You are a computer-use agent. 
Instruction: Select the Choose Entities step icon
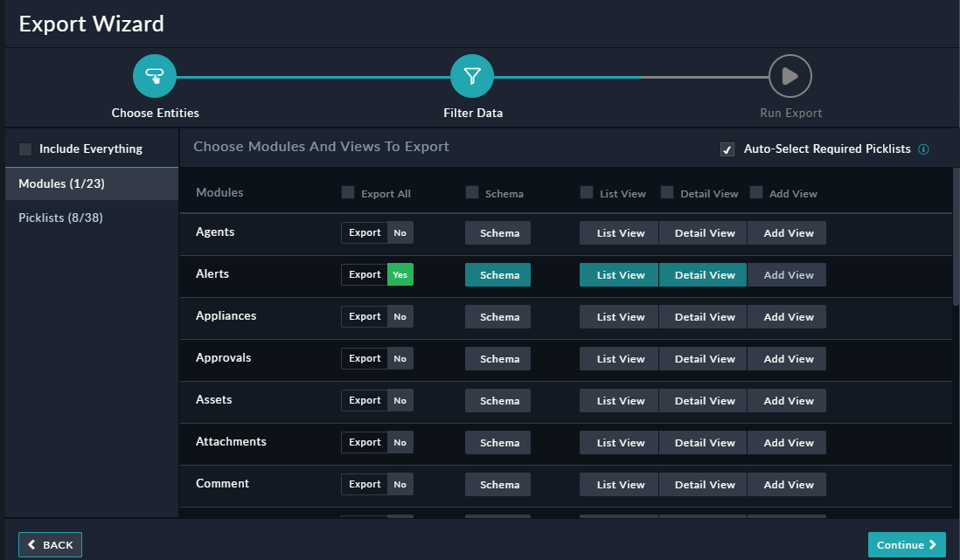tap(155, 76)
